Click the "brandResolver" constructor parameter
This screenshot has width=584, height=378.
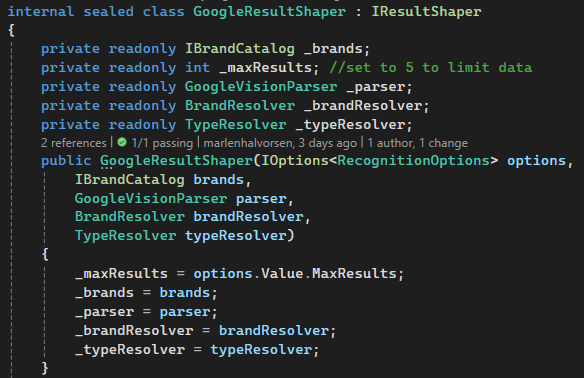tap(248, 217)
